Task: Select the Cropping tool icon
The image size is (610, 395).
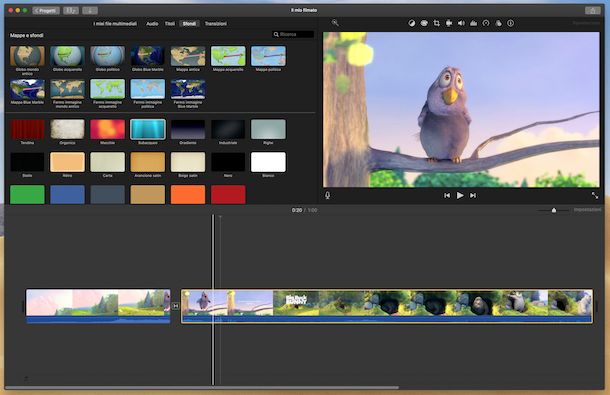Action: 436,23
